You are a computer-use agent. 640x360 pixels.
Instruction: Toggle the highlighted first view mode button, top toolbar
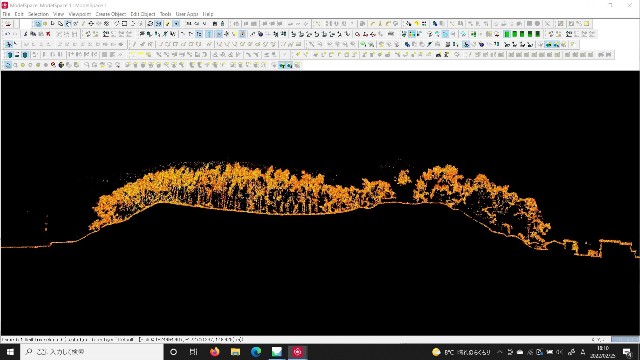pyautogui.click(x=38, y=24)
